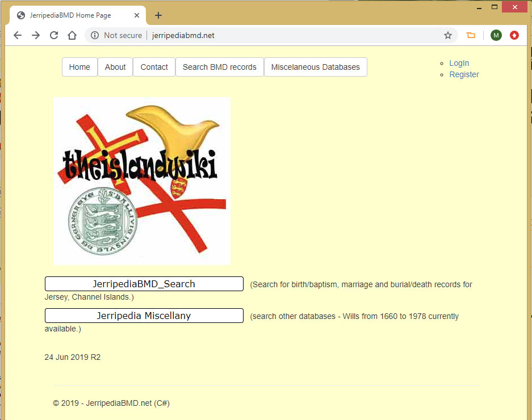Screen dimensions: 532x420
Task: Click the red update arrow icon
Action: (x=514, y=35)
